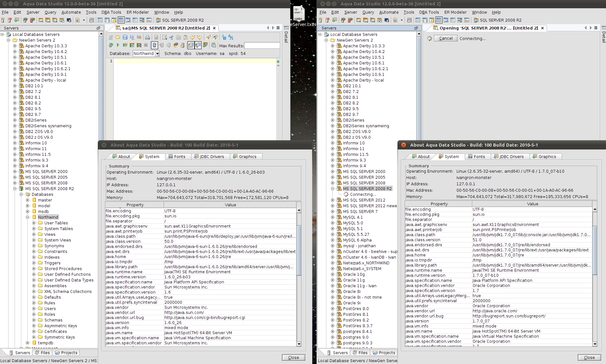The image size is (606, 364).
Task: Expand User Tables folder in left tree
Action: [34, 223]
